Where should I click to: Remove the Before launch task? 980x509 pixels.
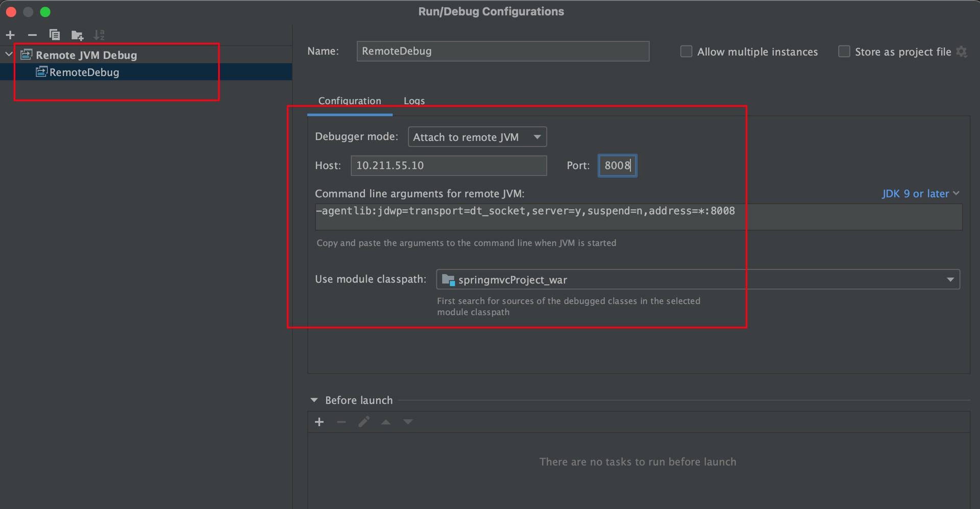[x=341, y=422]
